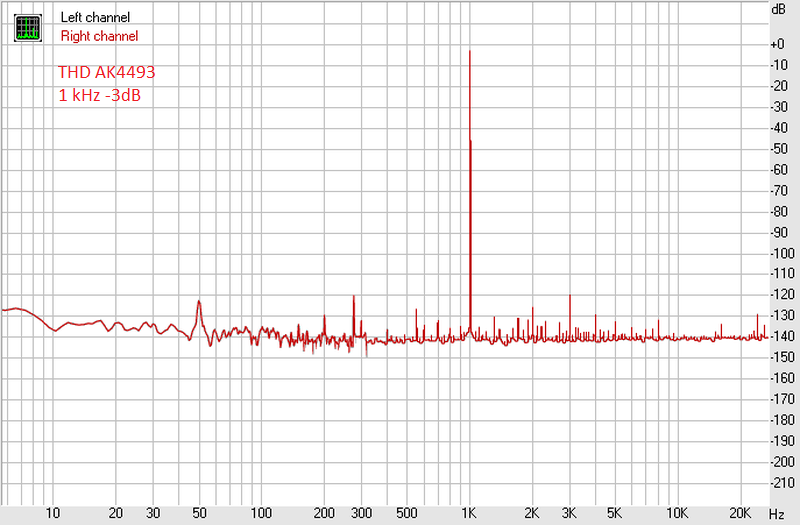
Task: Click the 50 Hz frequency axis label
Action: click(x=199, y=513)
